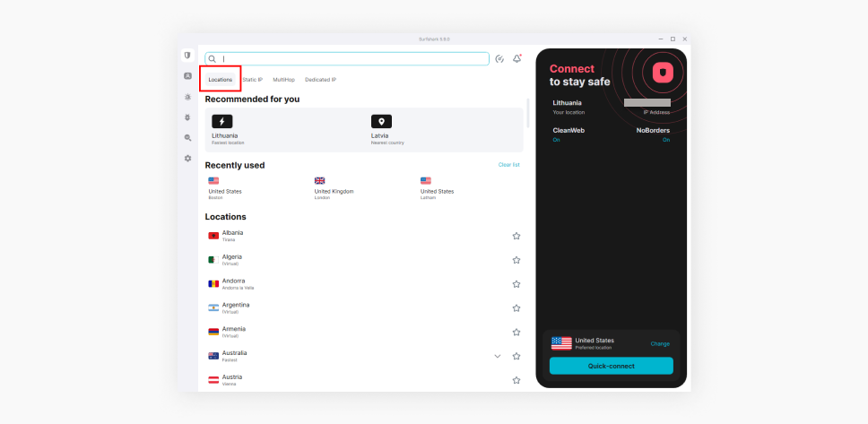Open the Alternative ID sidebar icon

click(x=187, y=76)
